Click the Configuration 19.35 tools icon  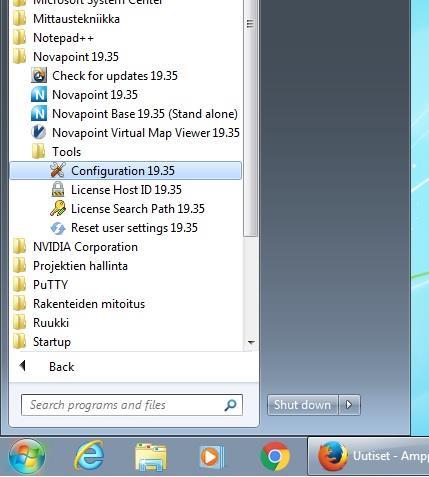coord(58,170)
